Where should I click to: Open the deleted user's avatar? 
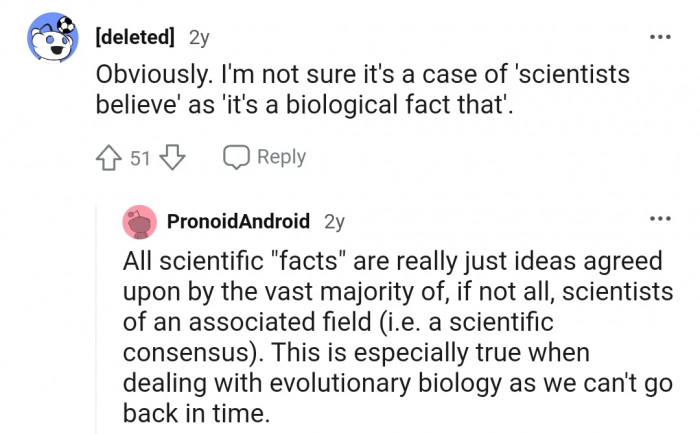[x=48, y=41]
